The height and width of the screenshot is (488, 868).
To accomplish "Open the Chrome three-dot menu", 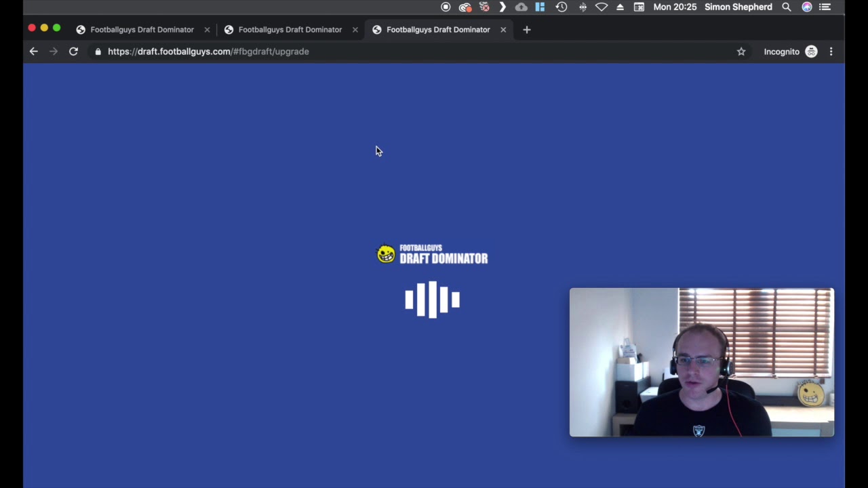I will 831,52.
